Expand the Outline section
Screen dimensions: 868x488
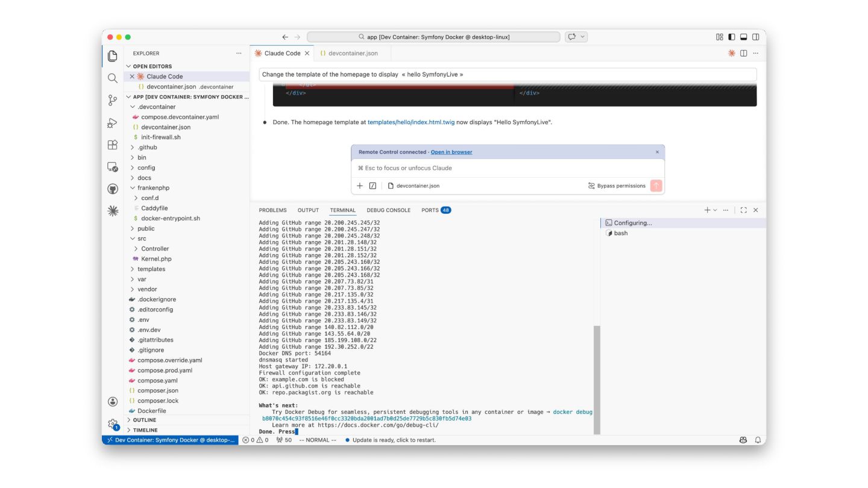point(187,420)
